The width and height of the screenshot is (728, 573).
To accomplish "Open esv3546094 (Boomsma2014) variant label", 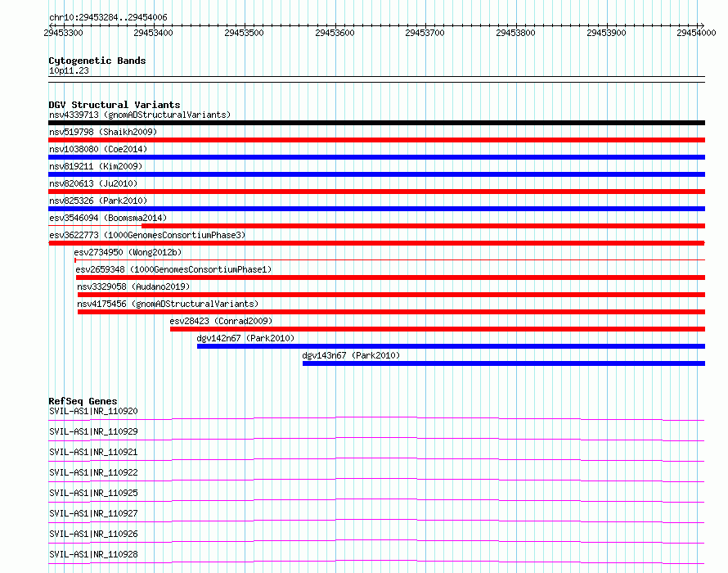I will (108, 218).
